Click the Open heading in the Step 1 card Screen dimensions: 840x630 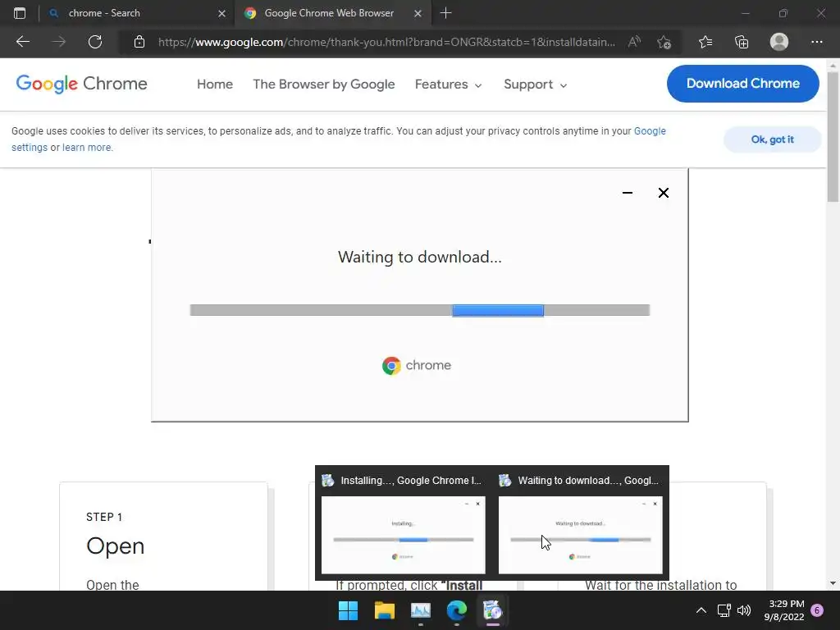click(115, 546)
